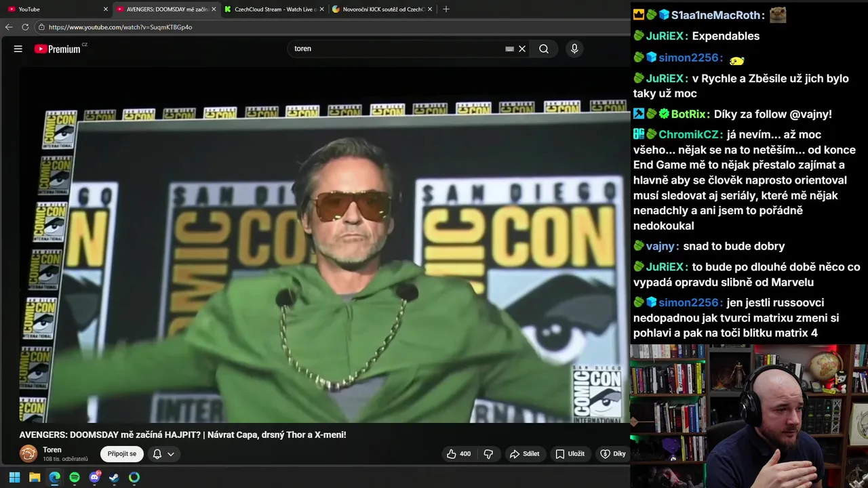Click simon2256's emoji chat message
Screen dimensions: 868x488
point(737,60)
